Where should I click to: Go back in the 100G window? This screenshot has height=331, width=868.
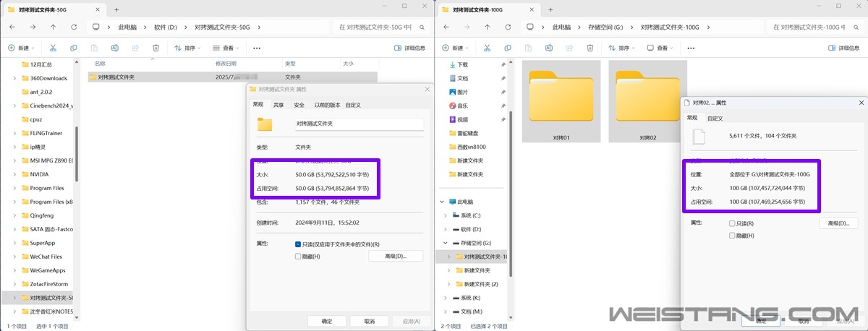446,27
